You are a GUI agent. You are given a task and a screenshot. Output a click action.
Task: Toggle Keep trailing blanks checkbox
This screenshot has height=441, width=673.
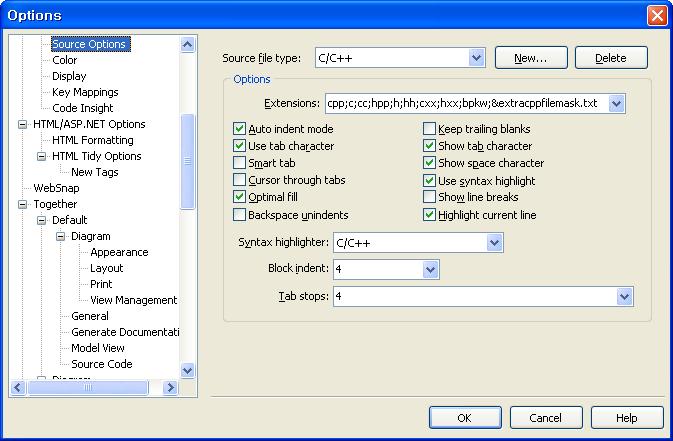pos(430,129)
